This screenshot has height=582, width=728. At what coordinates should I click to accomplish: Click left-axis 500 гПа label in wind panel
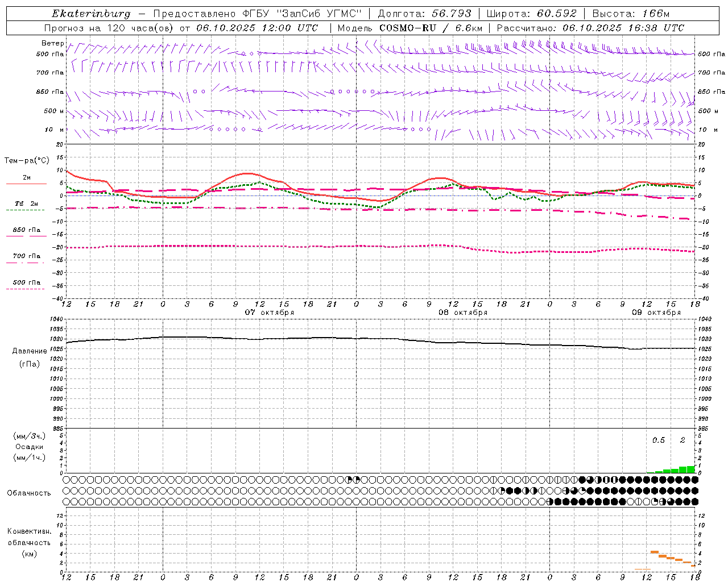50,54
